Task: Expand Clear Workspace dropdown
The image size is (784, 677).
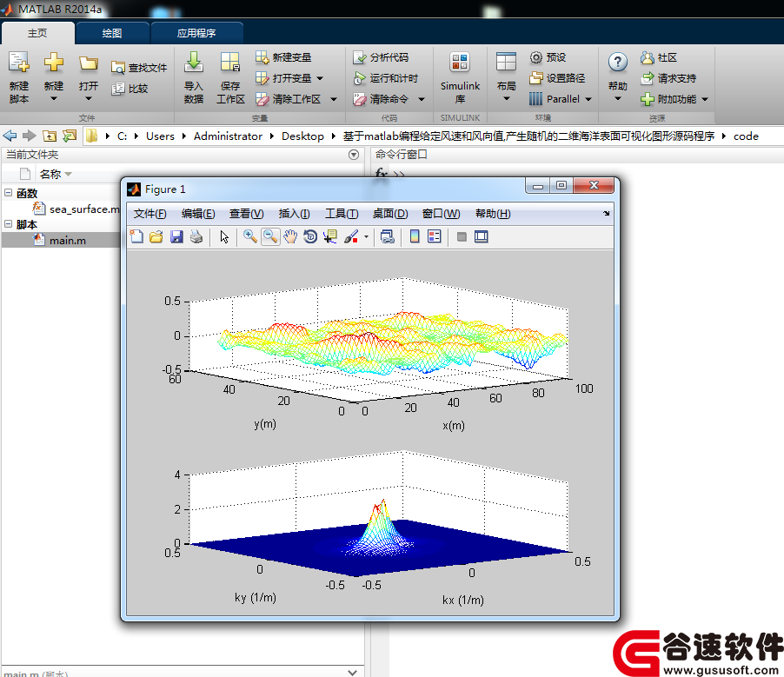Action: click(334, 99)
